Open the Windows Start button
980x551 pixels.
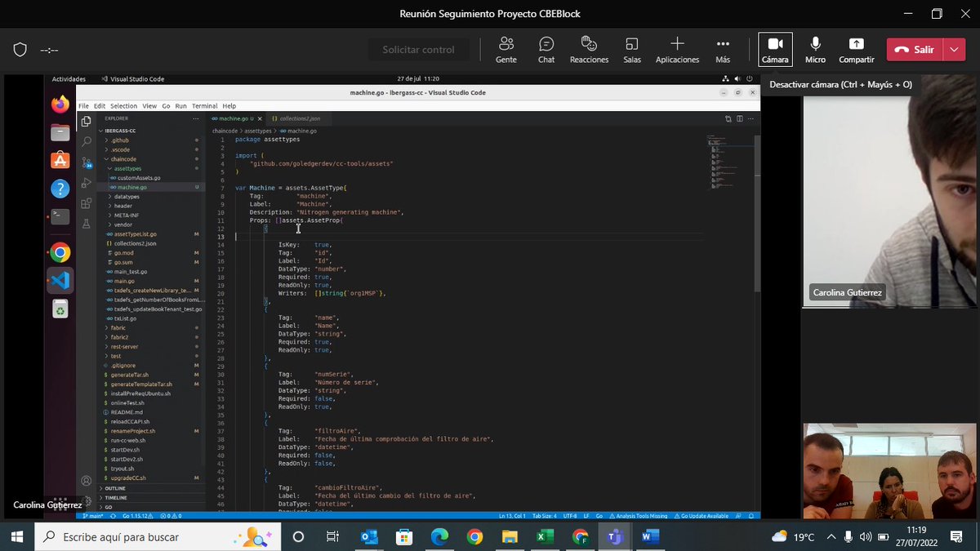pyautogui.click(x=17, y=536)
